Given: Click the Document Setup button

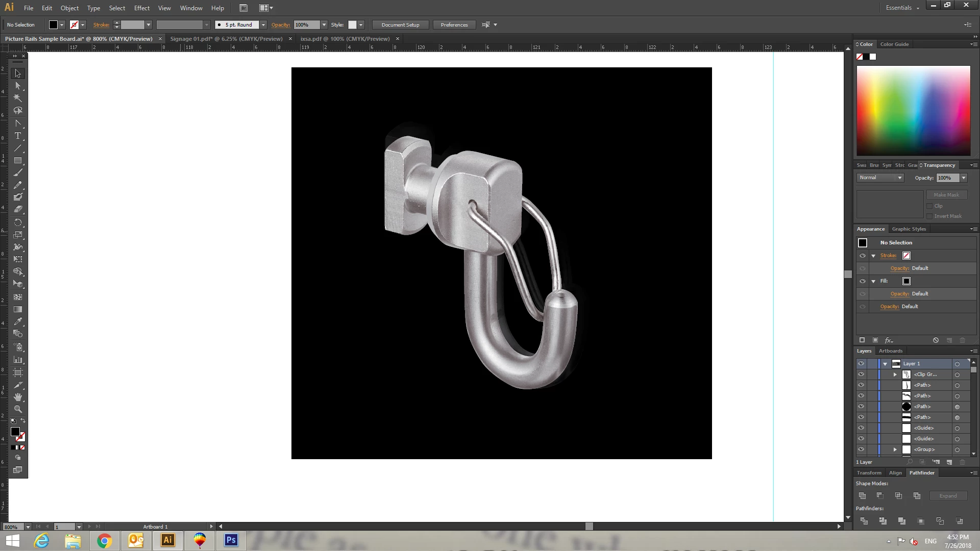Looking at the screenshot, I should tap(400, 25).
